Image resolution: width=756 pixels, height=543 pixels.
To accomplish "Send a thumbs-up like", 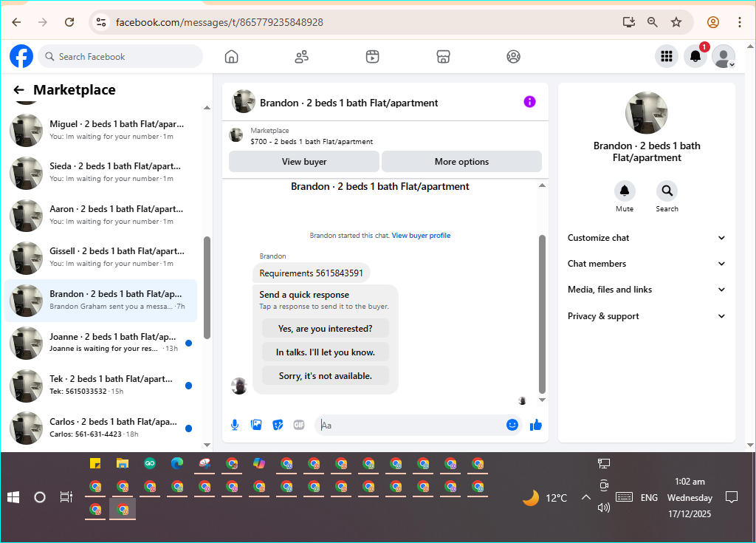I will (x=536, y=425).
